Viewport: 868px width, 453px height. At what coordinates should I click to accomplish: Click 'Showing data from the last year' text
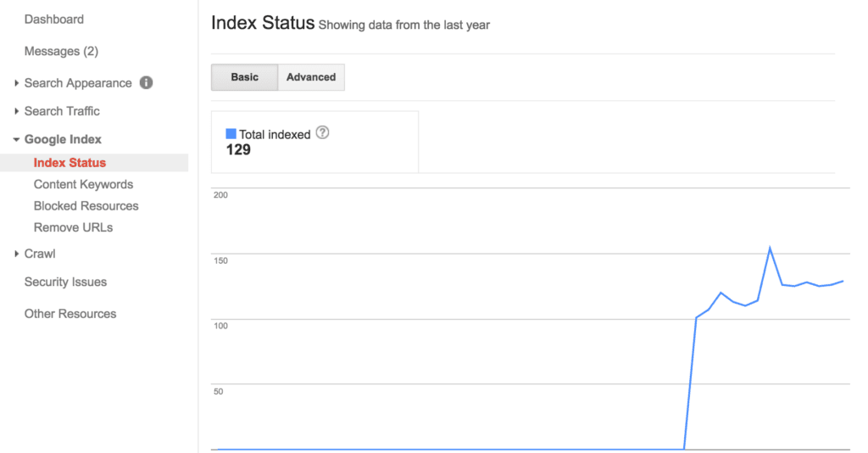click(x=404, y=25)
